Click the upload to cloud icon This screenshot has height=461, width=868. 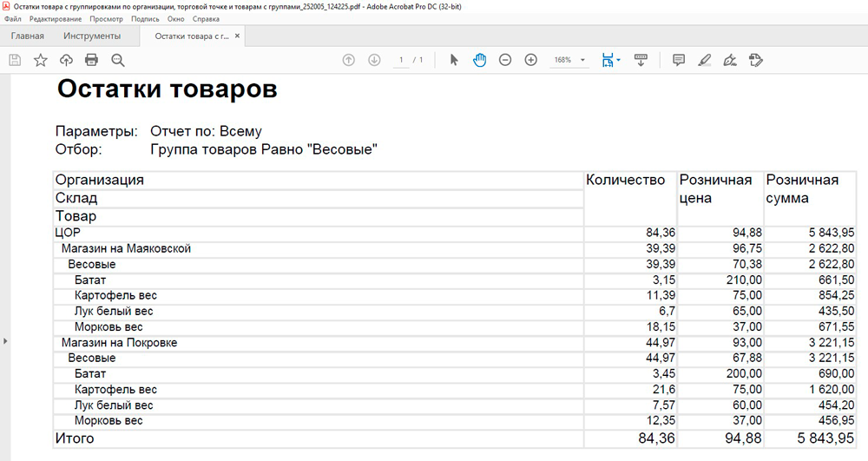pos(66,60)
